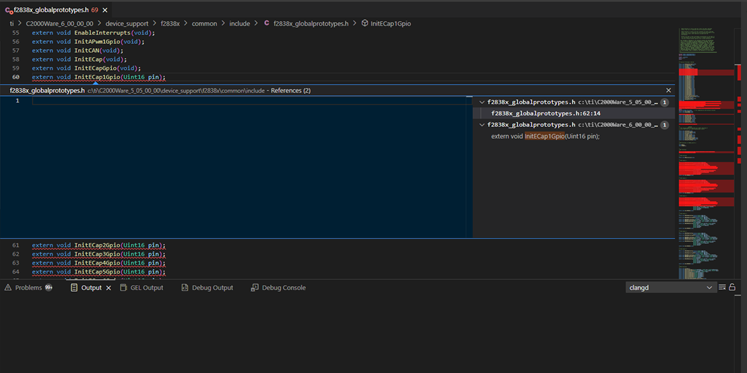Click line 63 InitECap4Gpio declaration
The height and width of the screenshot is (373, 747).
pyautogui.click(x=99, y=263)
